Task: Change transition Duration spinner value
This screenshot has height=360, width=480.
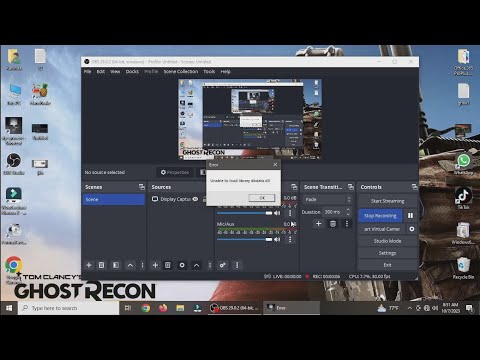Action: point(337,212)
